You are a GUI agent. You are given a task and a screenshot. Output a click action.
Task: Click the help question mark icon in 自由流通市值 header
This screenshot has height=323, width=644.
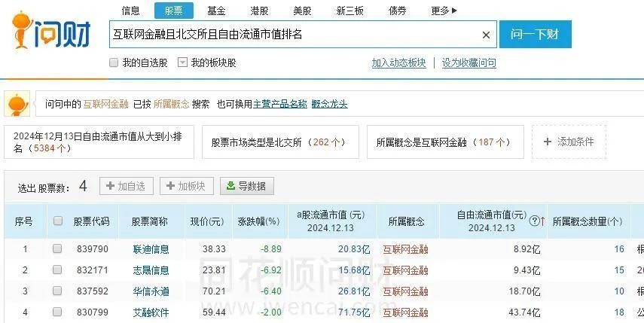534,221
